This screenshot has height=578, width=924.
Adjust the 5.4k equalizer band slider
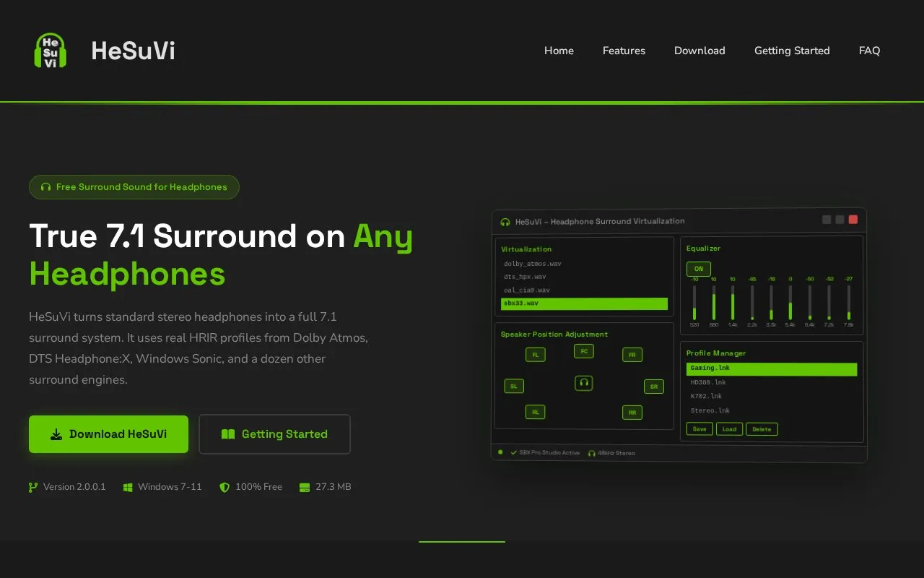click(x=790, y=302)
